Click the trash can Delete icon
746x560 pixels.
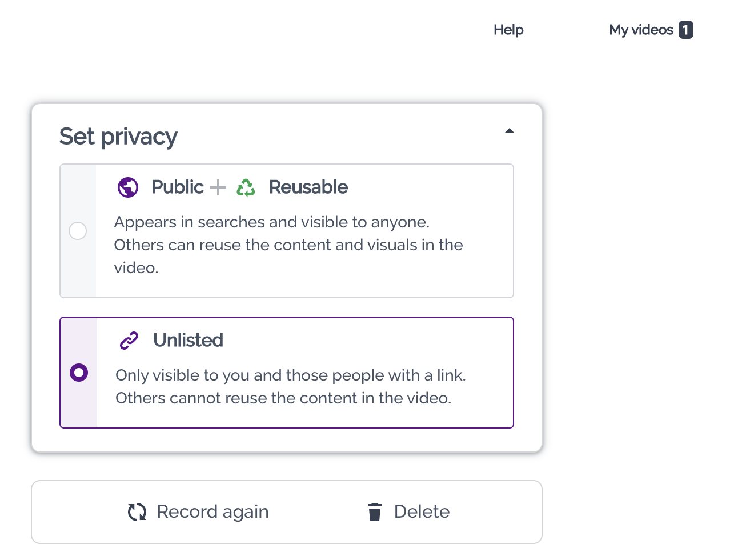pos(375,512)
